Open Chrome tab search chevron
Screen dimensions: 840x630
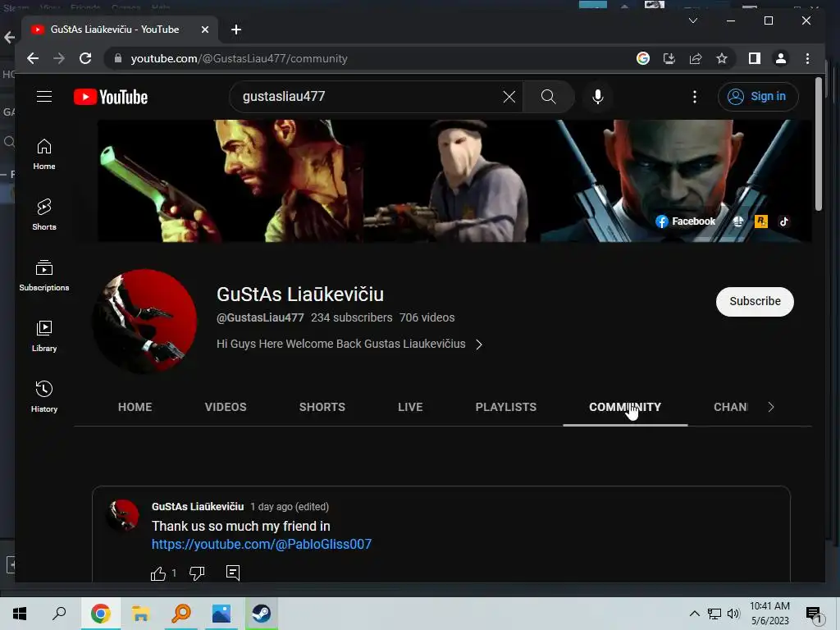(692, 21)
